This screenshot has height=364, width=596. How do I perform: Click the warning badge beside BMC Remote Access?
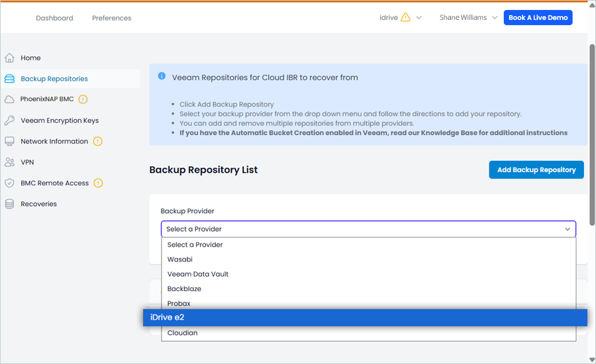coord(98,183)
